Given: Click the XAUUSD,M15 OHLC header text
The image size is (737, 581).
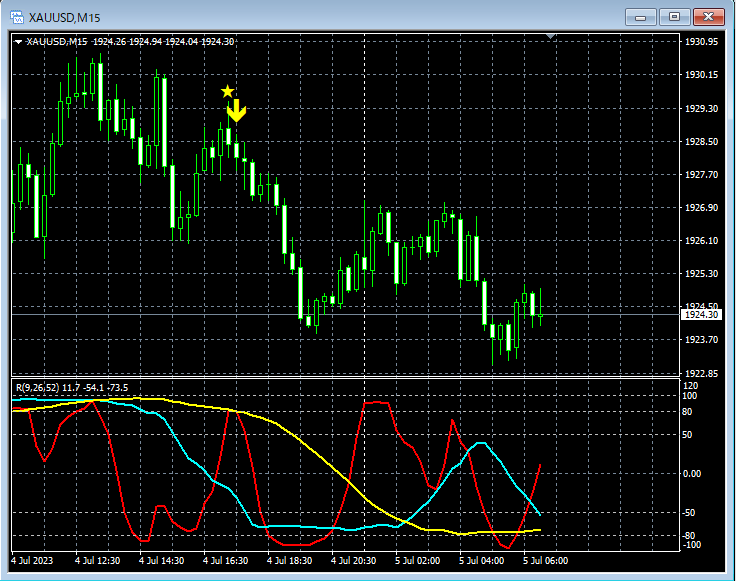Looking at the screenshot, I should (x=130, y=41).
